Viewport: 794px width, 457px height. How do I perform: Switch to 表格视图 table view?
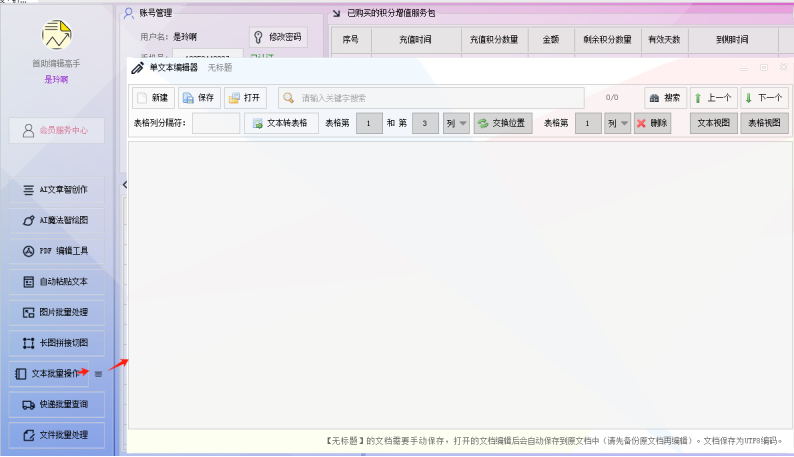(x=764, y=123)
